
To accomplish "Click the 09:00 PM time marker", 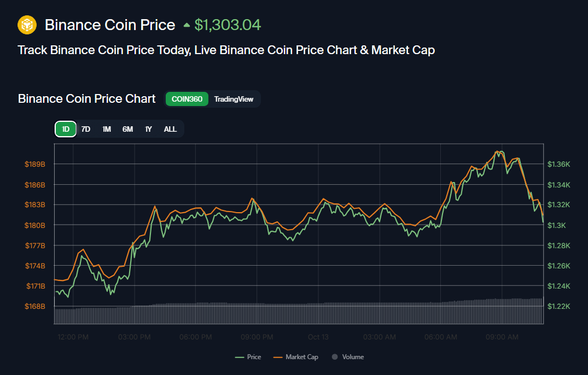I will [257, 337].
